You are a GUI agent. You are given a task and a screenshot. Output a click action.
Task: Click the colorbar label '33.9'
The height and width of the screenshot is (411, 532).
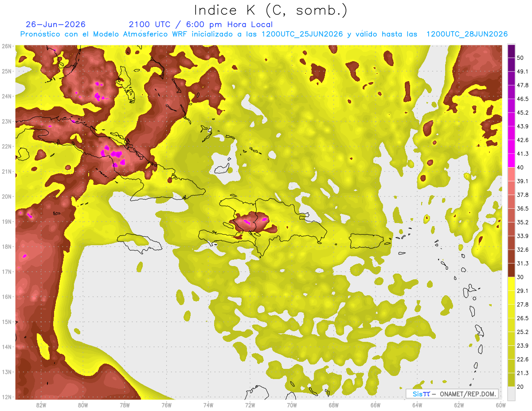tap(522, 236)
